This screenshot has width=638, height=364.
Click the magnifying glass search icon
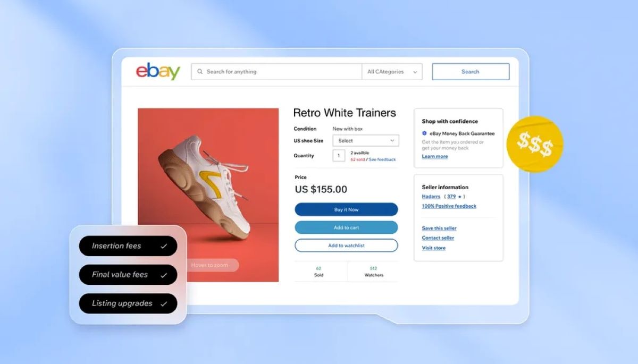[200, 72]
